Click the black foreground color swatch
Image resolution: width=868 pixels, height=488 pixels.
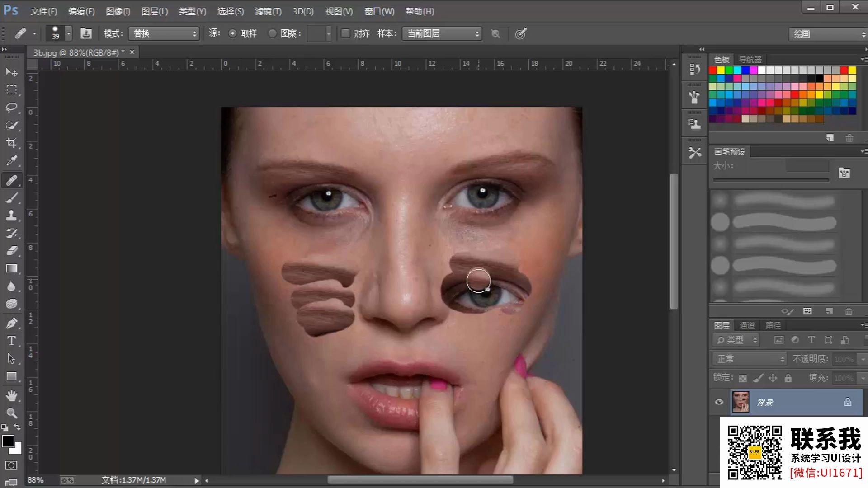(7, 441)
